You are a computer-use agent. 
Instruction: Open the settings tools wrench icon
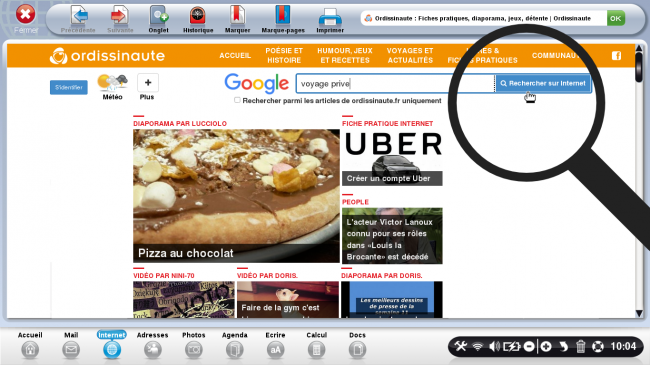461,346
